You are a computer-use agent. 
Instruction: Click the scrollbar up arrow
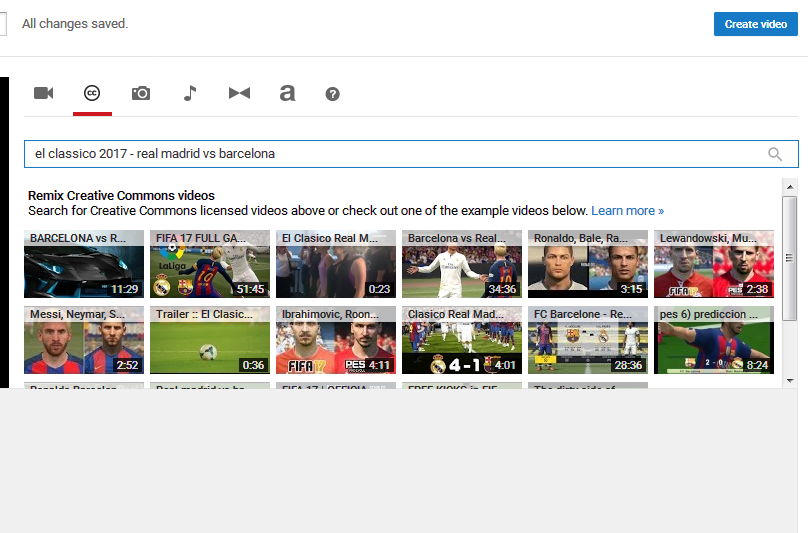(x=790, y=187)
